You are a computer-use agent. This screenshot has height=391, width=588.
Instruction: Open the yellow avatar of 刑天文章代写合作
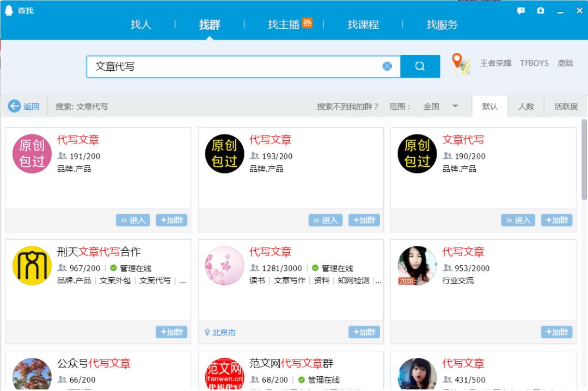click(32, 265)
